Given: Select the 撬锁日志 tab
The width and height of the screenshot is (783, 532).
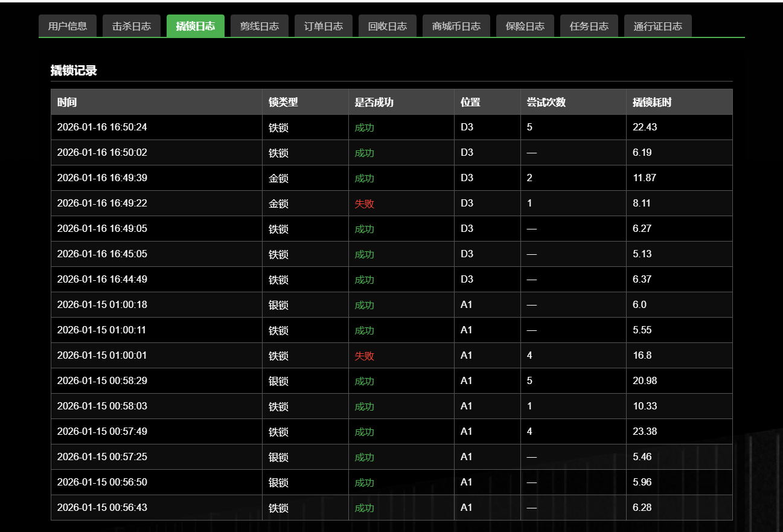Looking at the screenshot, I should coord(196,26).
